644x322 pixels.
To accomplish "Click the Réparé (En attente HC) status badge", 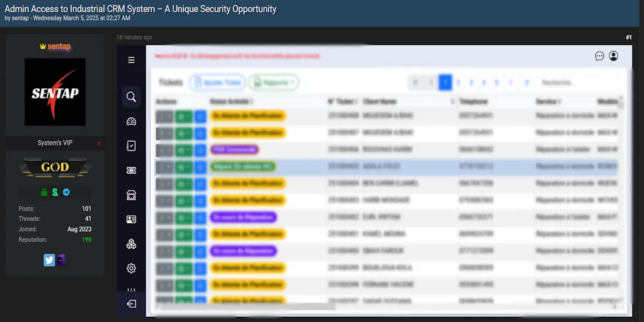I will 242,167.
